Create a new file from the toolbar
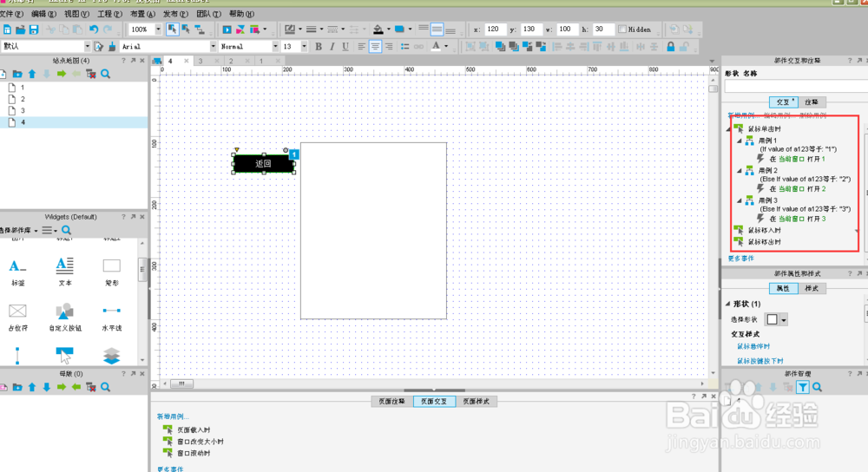 [7, 29]
